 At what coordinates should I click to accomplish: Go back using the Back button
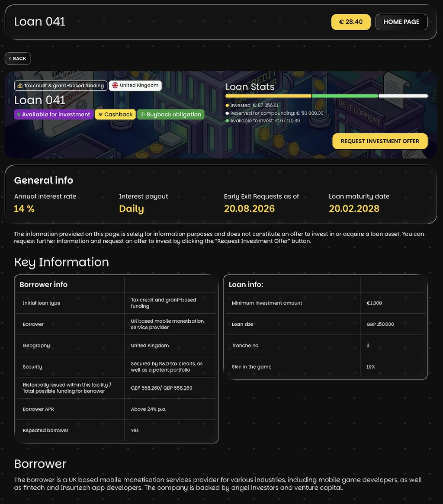tap(18, 58)
